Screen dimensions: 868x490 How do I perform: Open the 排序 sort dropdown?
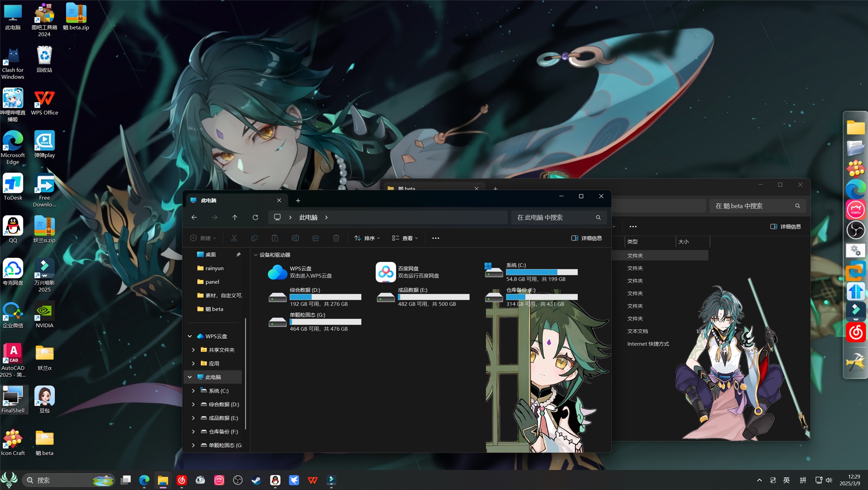367,238
